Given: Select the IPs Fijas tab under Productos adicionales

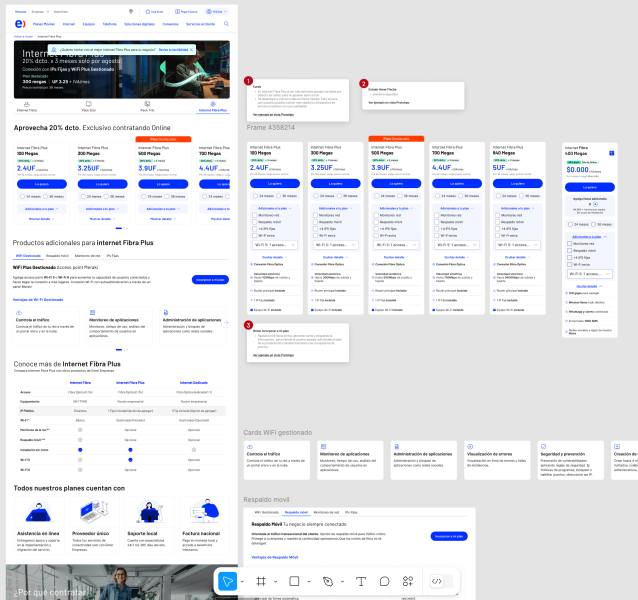Looking at the screenshot, I should click(113, 256).
